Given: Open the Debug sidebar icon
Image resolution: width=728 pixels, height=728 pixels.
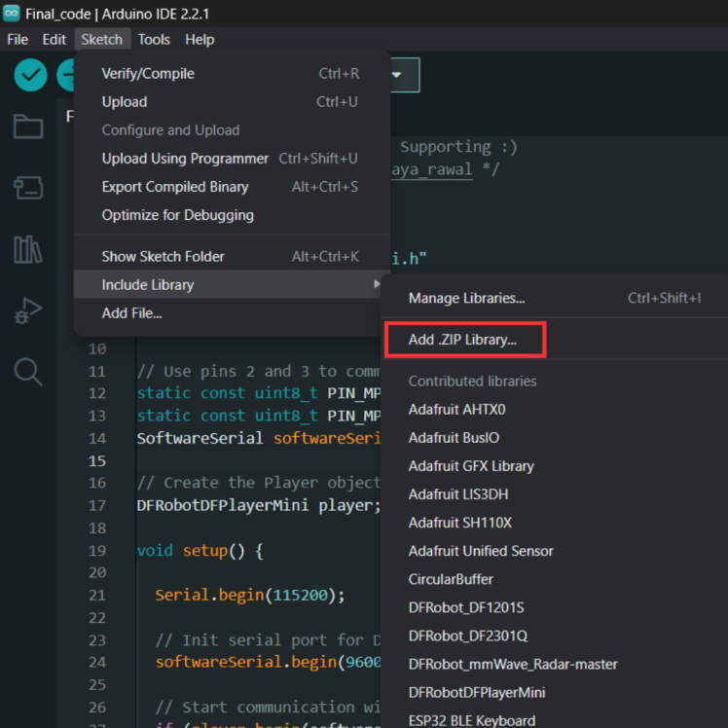Looking at the screenshot, I should point(28,311).
